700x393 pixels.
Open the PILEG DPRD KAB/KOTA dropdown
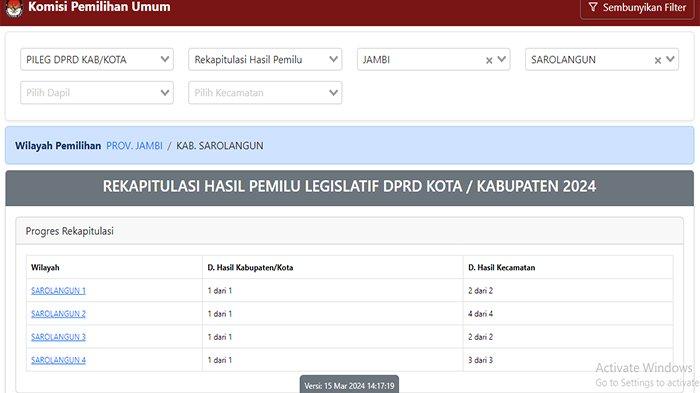pyautogui.click(x=97, y=59)
